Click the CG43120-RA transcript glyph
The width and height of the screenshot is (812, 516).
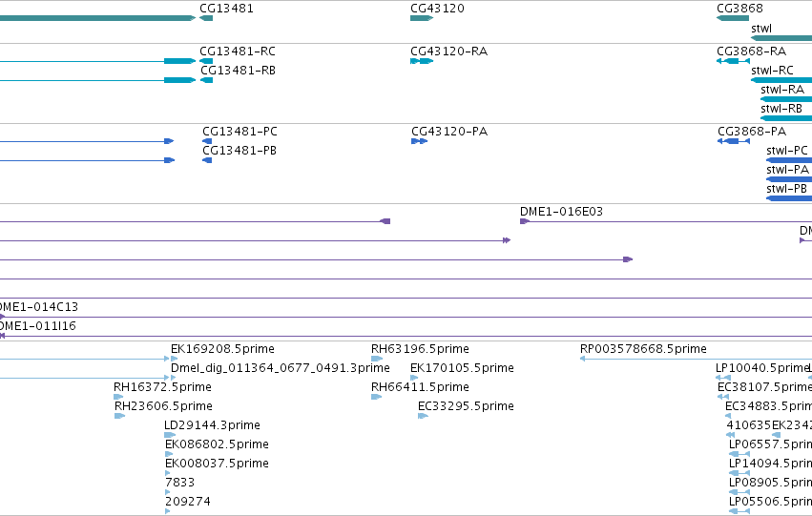click(422, 61)
